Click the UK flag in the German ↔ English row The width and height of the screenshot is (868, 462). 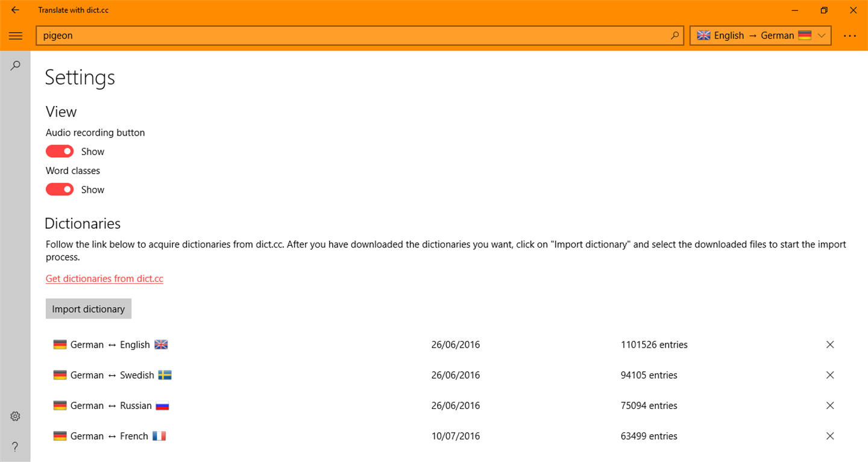click(x=161, y=345)
